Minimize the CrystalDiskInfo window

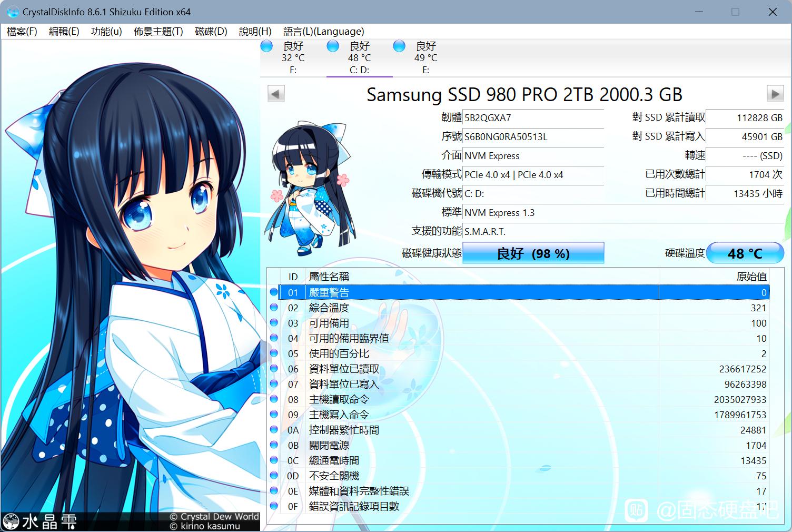[699, 12]
